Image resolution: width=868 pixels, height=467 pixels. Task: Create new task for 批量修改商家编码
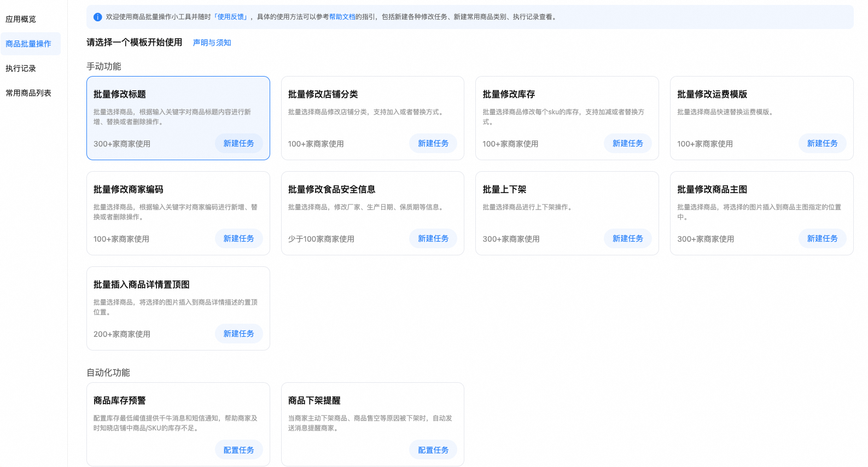tap(238, 238)
